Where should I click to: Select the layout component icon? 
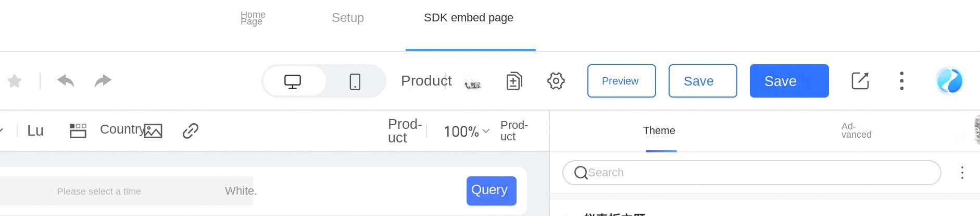click(78, 130)
